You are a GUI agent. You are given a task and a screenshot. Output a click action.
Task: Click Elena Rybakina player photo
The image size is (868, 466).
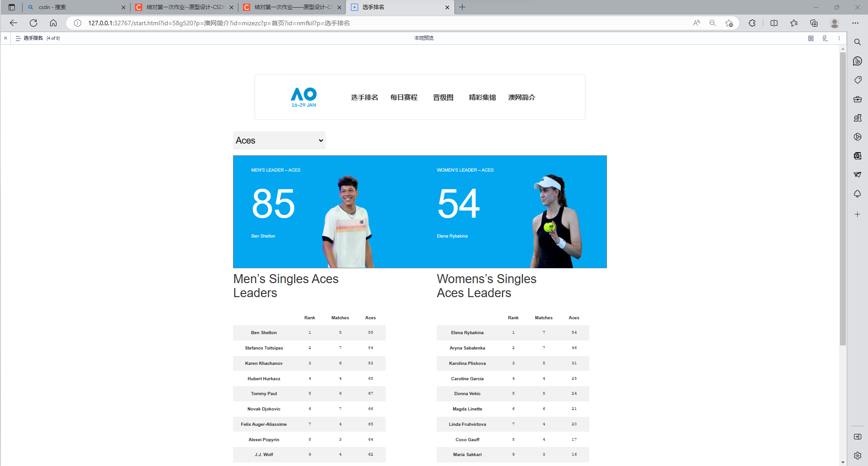(x=556, y=221)
